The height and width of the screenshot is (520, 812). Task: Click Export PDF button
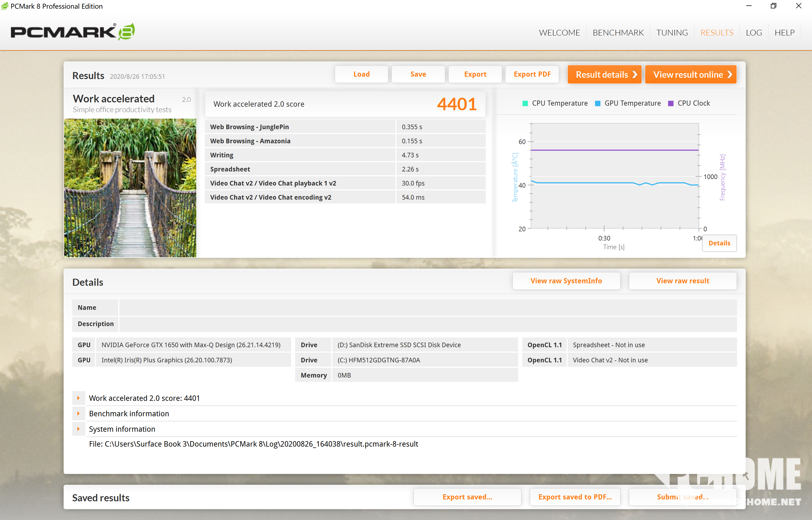[532, 74]
